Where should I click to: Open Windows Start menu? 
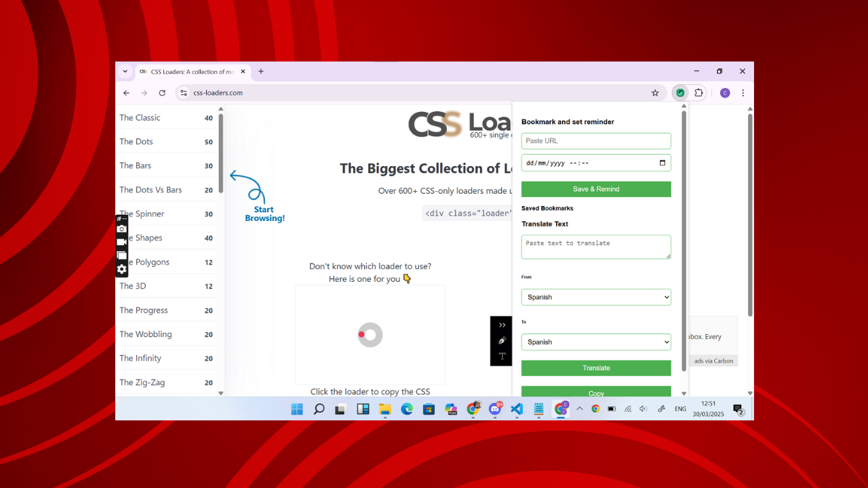(297, 409)
